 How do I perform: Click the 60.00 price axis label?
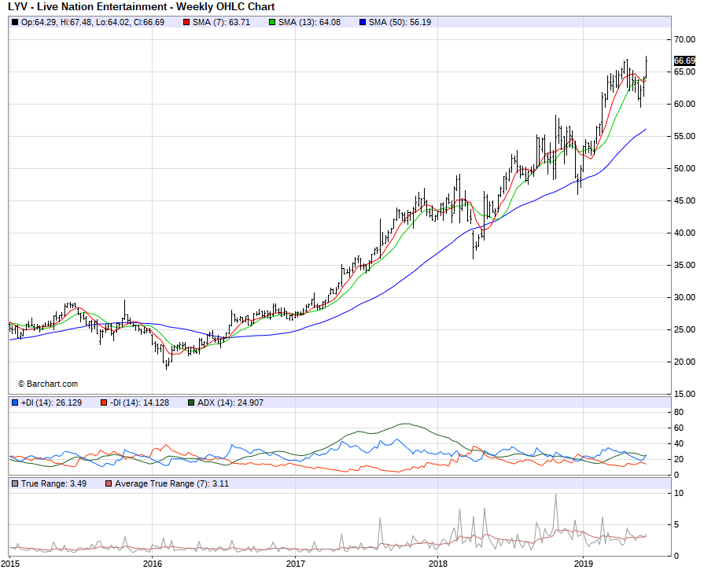[x=684, y=104]
